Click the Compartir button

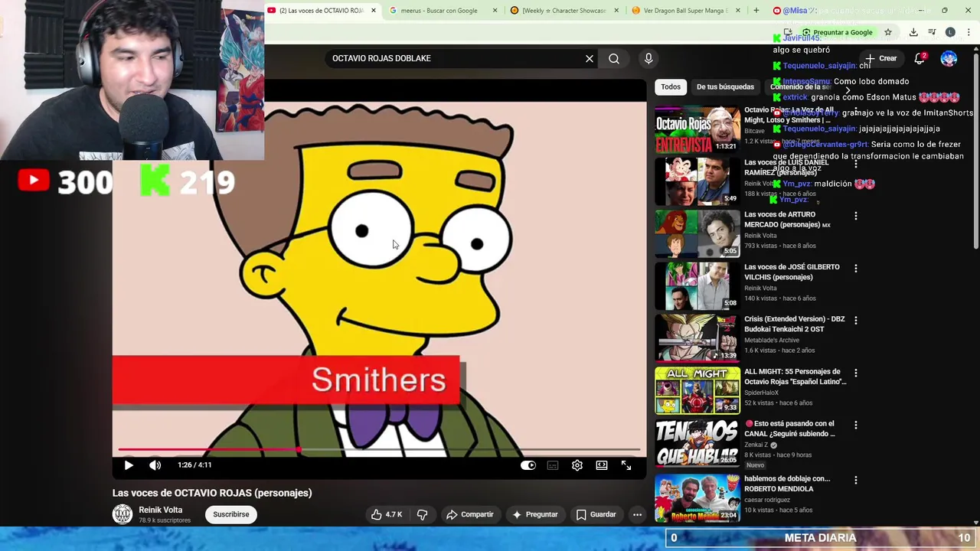[469, 514]
